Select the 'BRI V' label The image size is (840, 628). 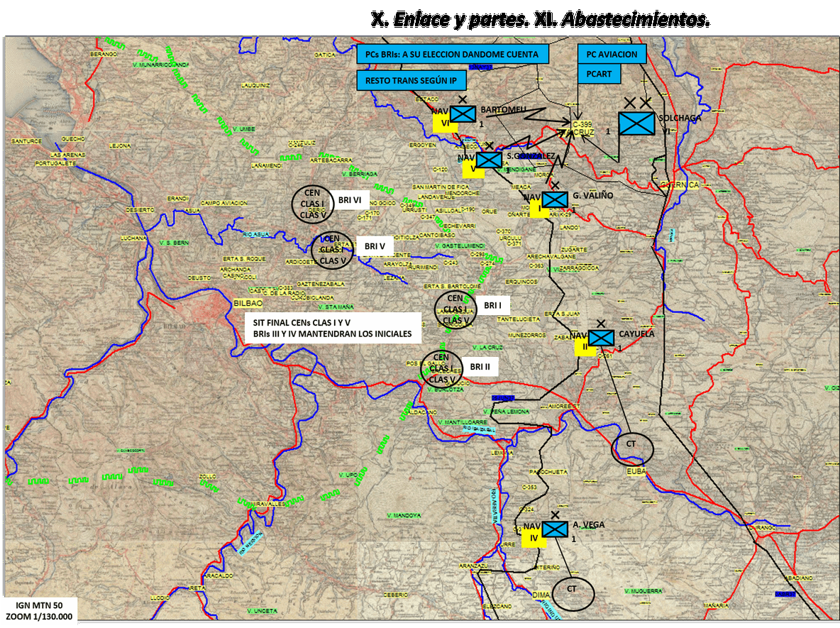coord(375,246)
